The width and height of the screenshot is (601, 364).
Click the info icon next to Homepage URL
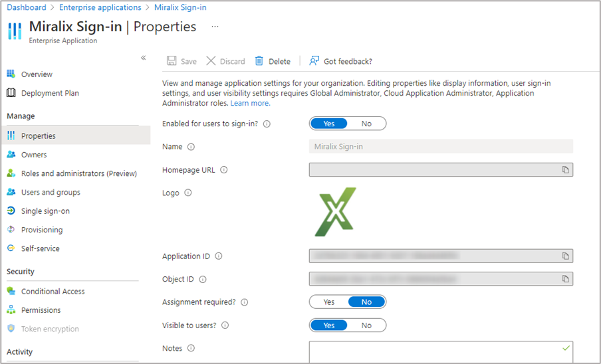point(224,169)
